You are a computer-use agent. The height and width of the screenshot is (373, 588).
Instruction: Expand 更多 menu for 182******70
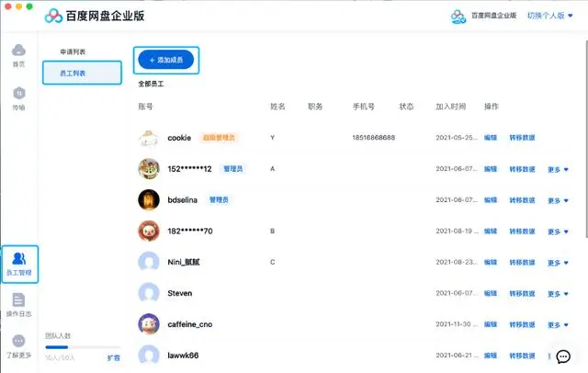(x=558, y=232)
